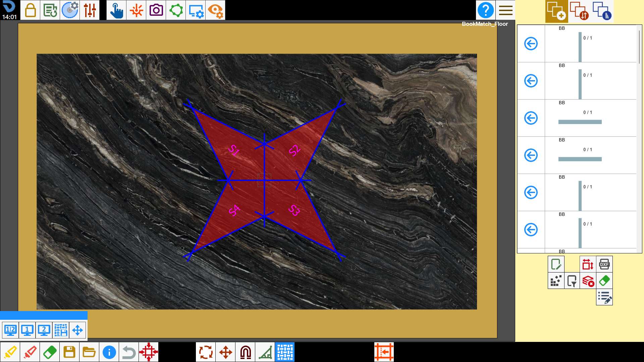
Task: Open the camera snapshot tool
Action: tap(156, 10)
